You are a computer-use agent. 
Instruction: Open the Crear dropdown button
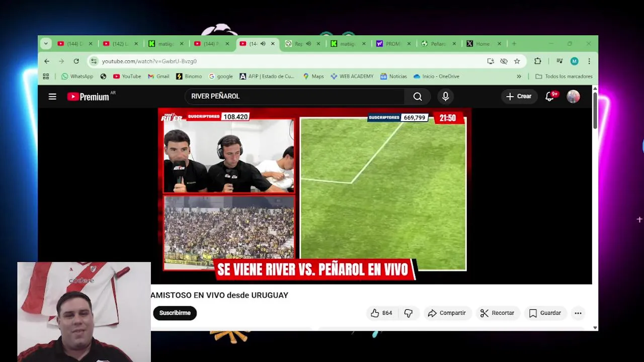click(x=519, y=97)
